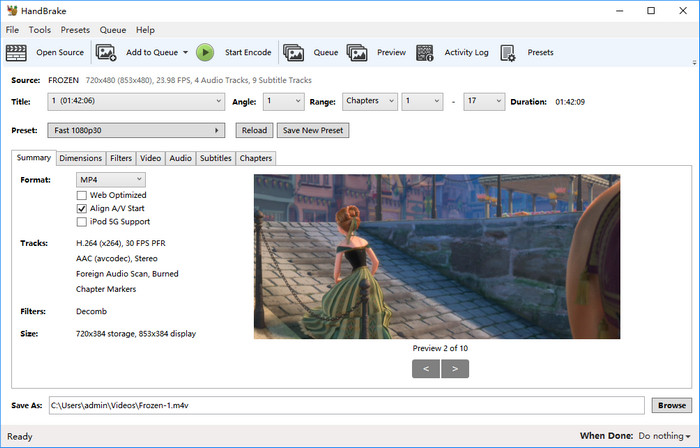This screenshot has height=448, width=700.
Task: Click the Presets panel icon
Action: [x=508, y=53]
